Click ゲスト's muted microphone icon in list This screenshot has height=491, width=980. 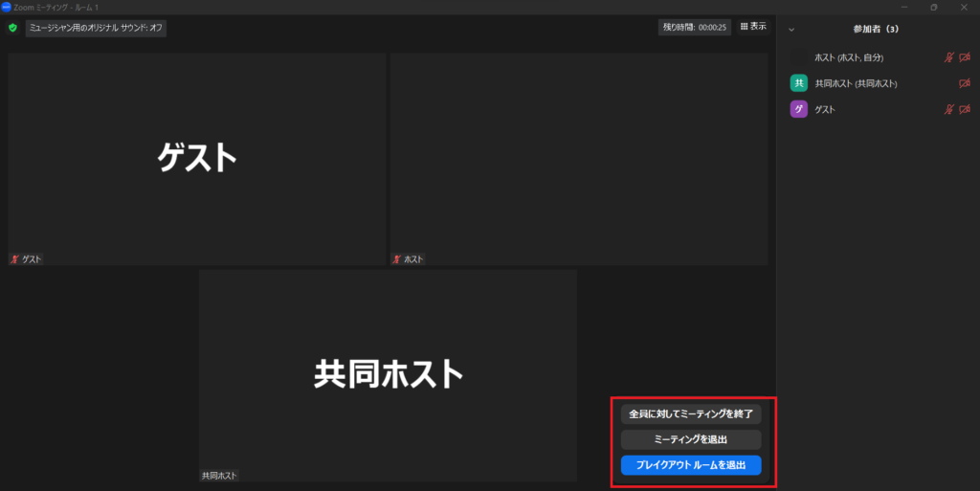click(949, 110)
